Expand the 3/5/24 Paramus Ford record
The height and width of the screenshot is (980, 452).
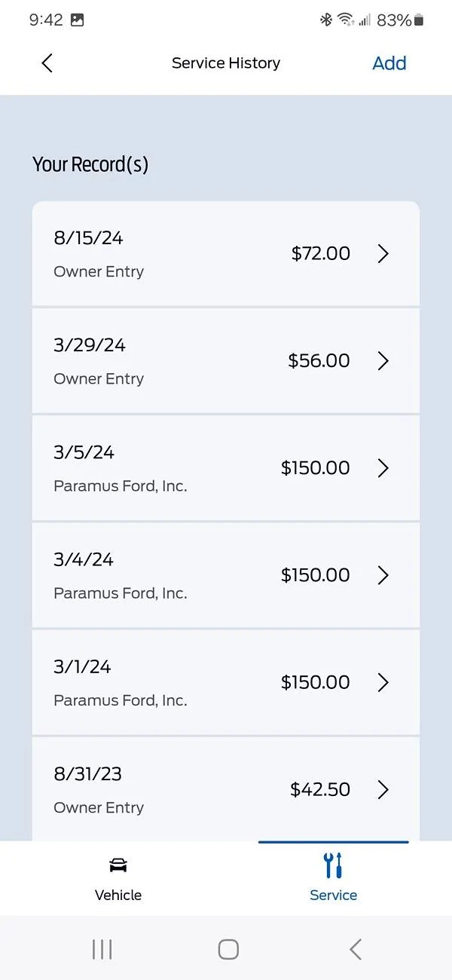[226, 467]
